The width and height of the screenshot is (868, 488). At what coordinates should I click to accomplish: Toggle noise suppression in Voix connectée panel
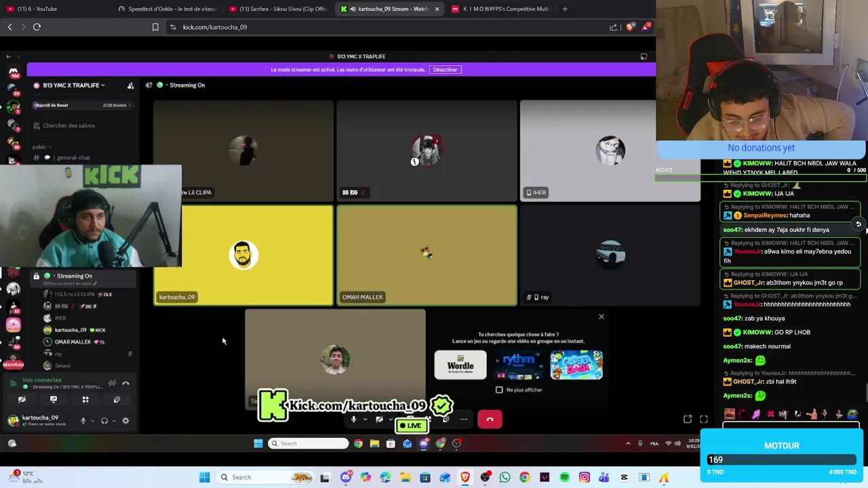[112, 383]
